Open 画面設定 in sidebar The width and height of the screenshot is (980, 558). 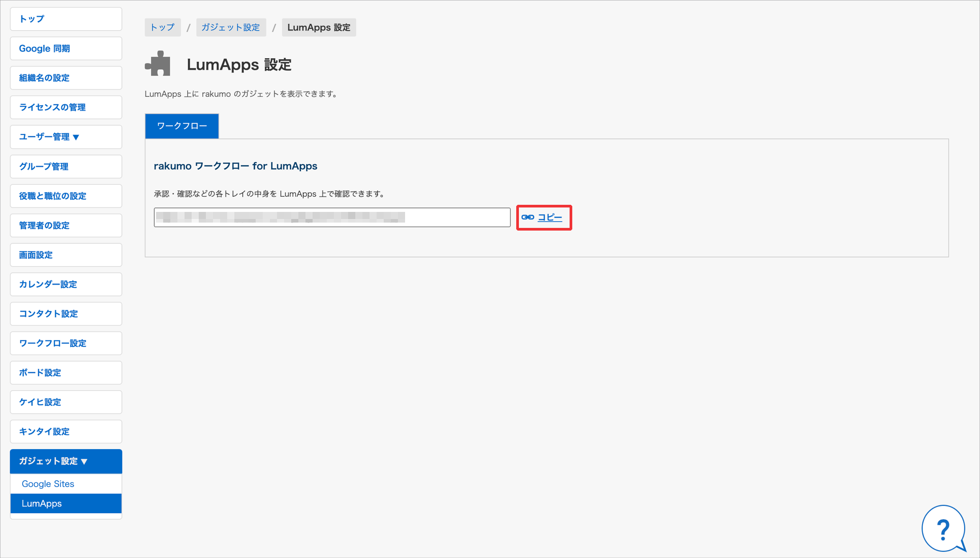tap(66, 255)
